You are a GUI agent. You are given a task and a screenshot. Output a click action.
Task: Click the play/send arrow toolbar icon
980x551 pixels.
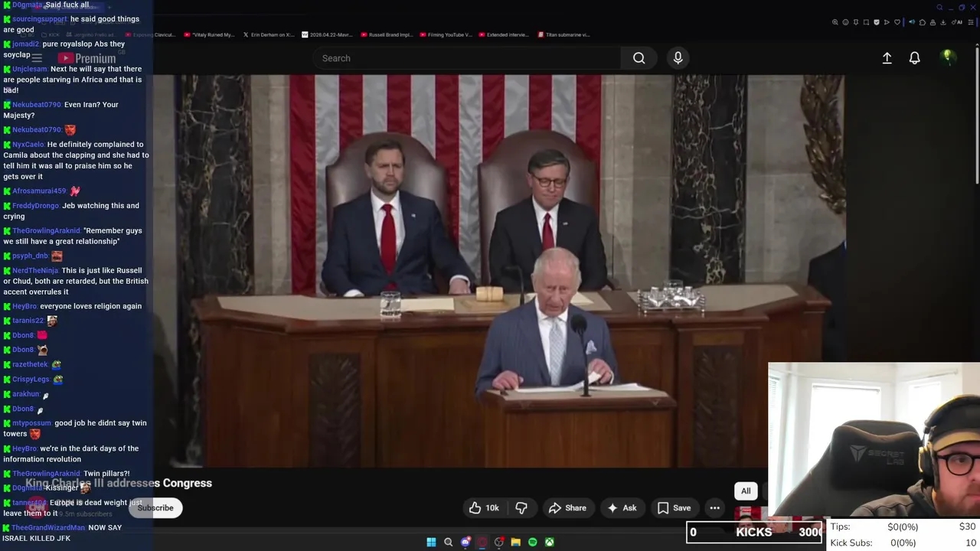887,22
